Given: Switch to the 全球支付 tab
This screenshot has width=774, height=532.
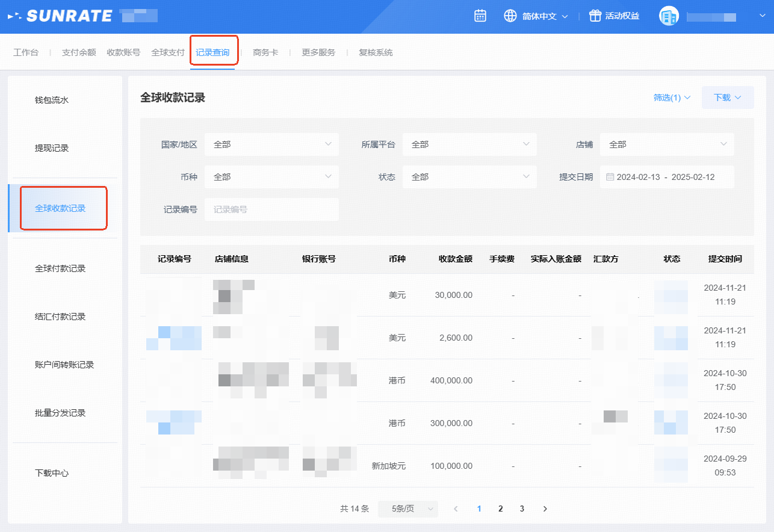Looking at the screenshot, I should pyautogui.click(x=168, y=52).
